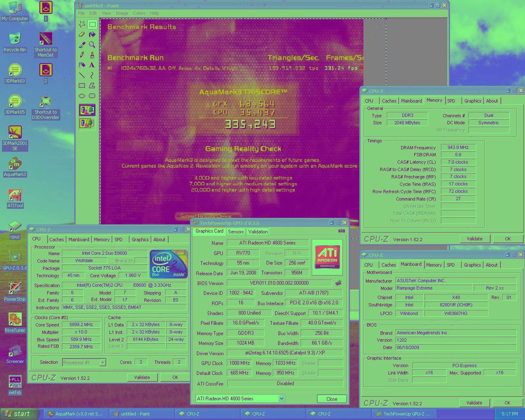Activate the Airbrush spray can tool
Viewport: 525px width, 420px height.
[82, 65]
